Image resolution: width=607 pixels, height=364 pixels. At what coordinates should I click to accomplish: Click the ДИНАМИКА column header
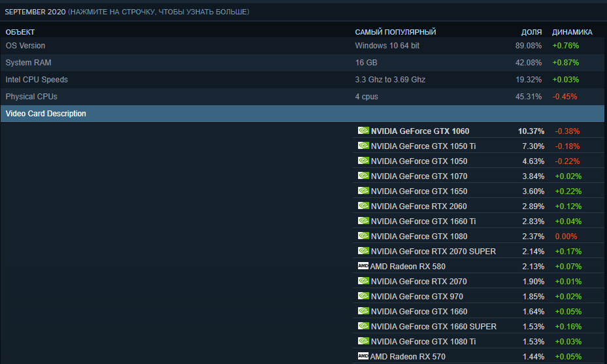pyautogui.click(x=572, y=32)
